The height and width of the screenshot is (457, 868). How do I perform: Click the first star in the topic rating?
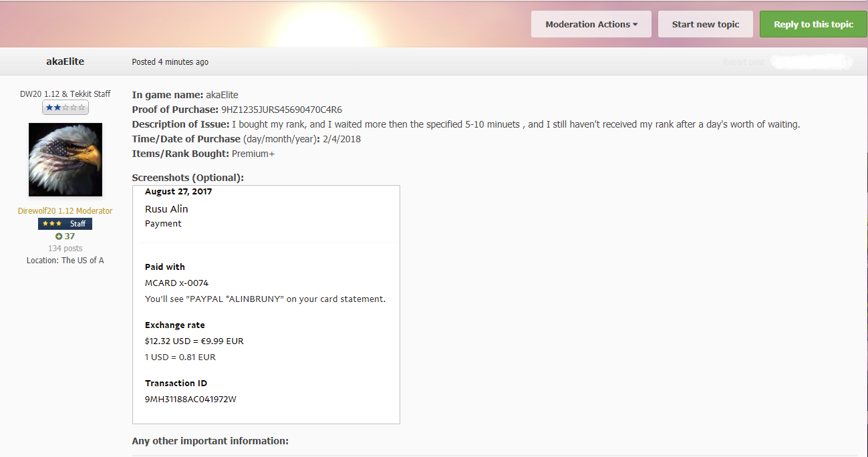49,108
